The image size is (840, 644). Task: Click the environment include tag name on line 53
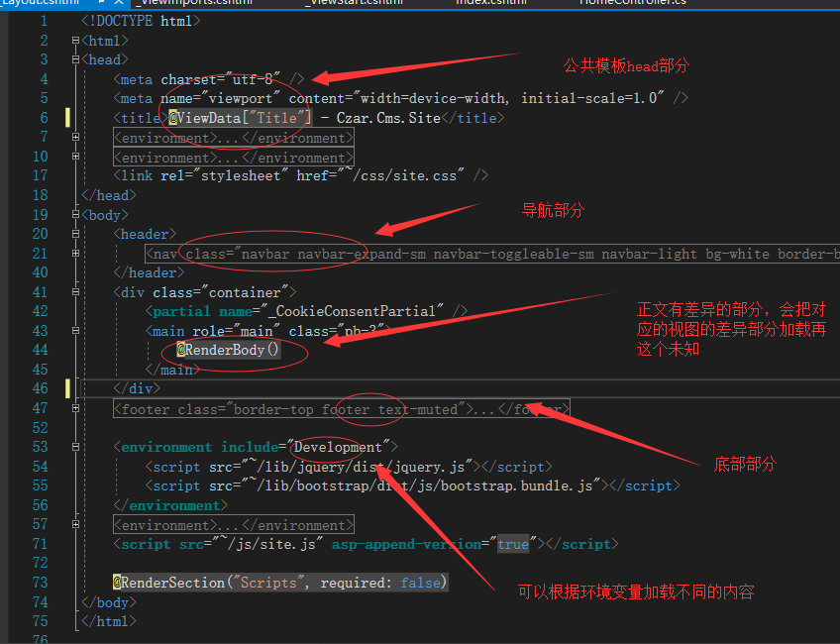tap(166, 447)
